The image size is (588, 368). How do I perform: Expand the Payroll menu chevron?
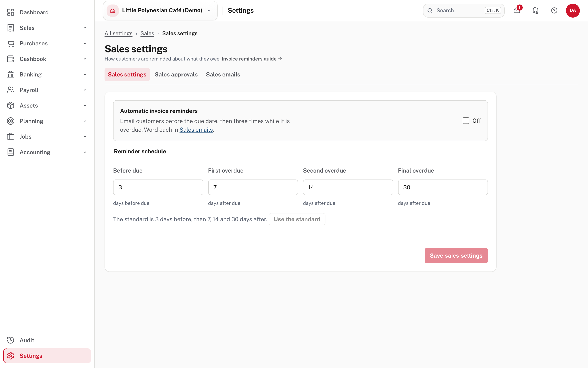[x=85, y=90]
